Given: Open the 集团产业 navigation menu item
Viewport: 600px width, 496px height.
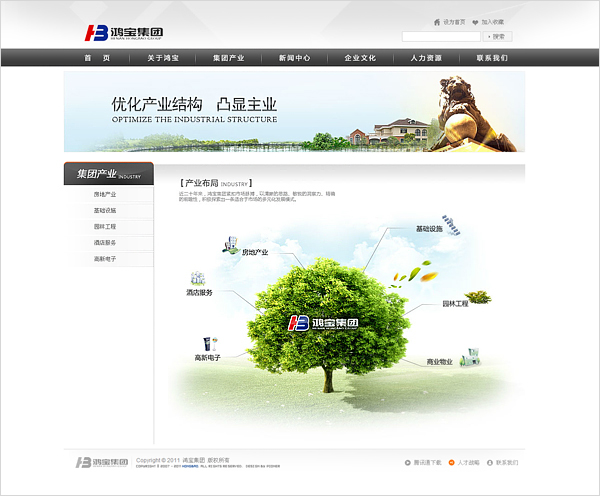Looking at the screenshot, I should (228, 58).
